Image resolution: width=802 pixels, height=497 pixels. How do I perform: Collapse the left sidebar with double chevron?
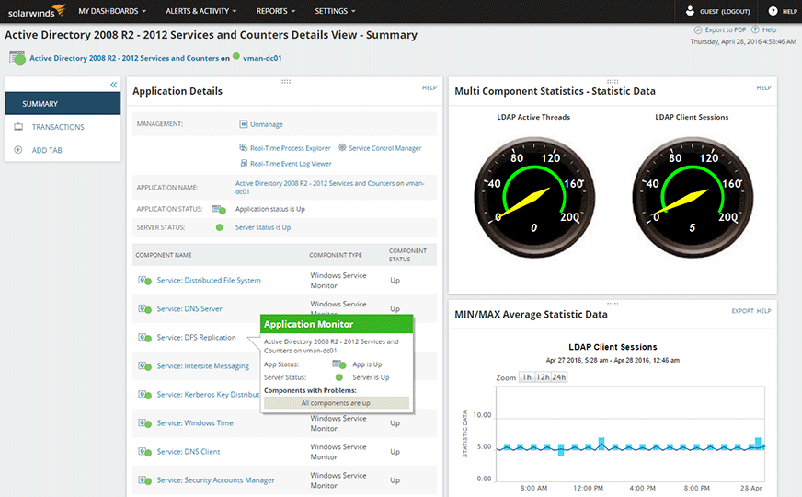click(x=114, y=84)
